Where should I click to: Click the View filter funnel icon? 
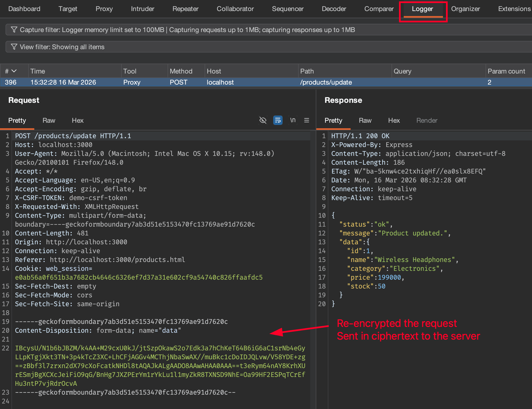click(14, 47)
